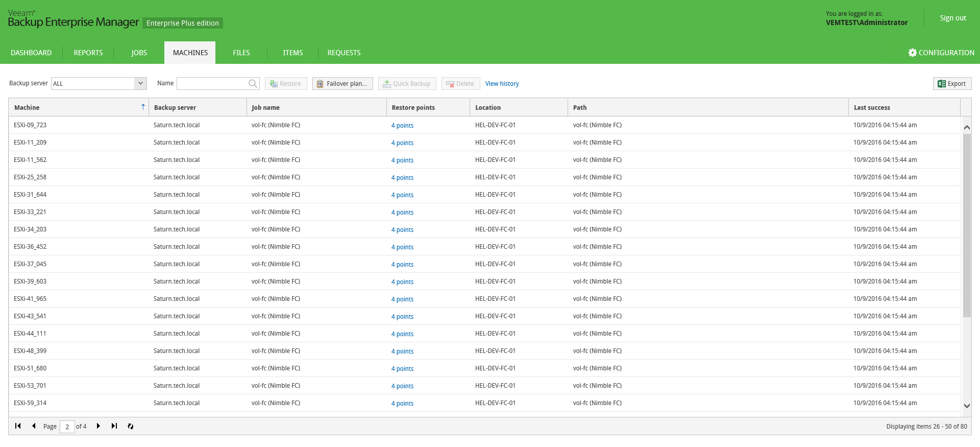This screenshot has width=980, height=447.
Task: Select machine row ESXi-36_452
Action: 484,247
